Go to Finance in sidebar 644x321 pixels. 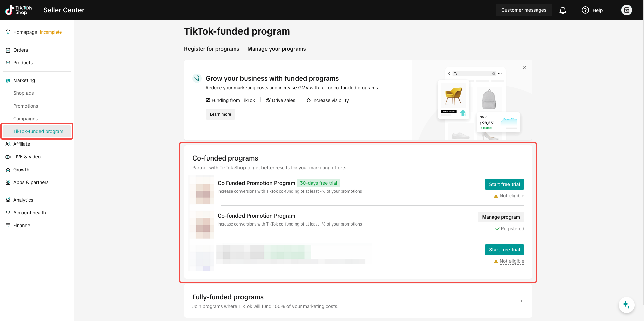pos(21,226)
